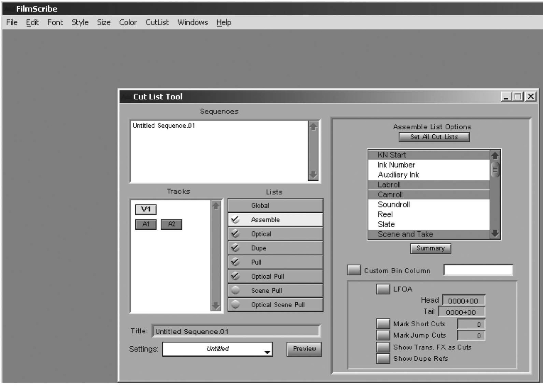Screen dimensions: 543x392
Task: Toggle the V1 video track
Action: tap(146, 209)
